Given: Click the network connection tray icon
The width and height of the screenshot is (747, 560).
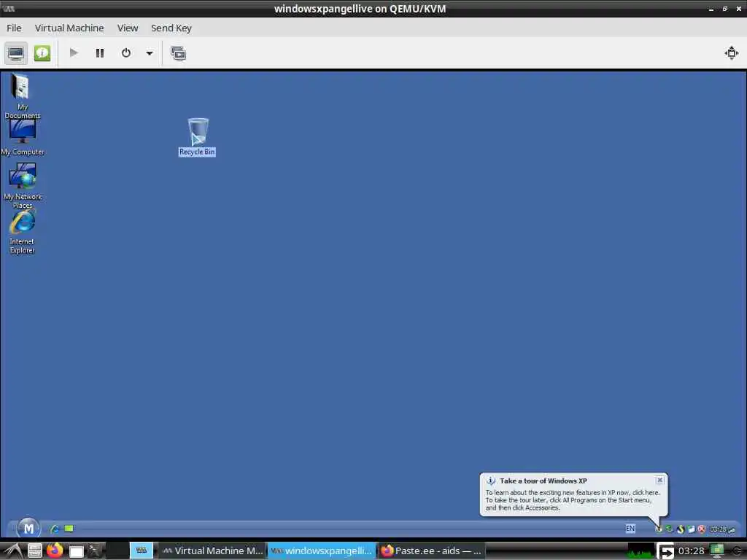Looking at the screenshot, I should (x=691, y=529).
